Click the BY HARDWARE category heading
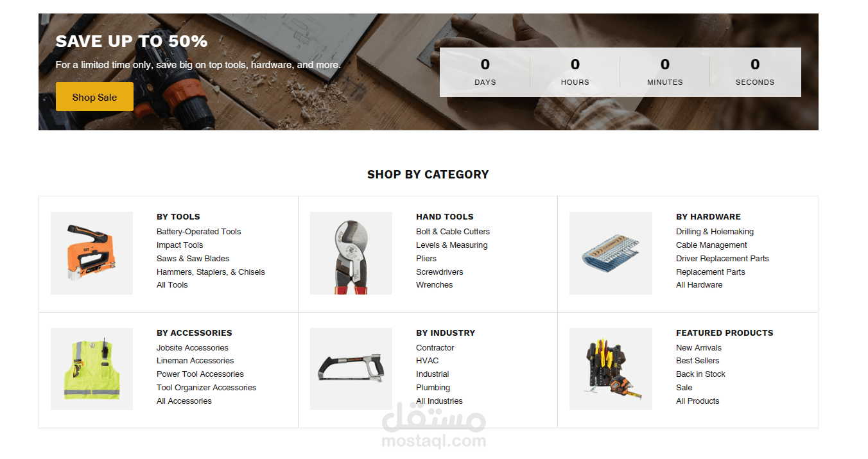The width and height of the screenshot is (868, 459). pyautogui.click(x=708, y=217)
